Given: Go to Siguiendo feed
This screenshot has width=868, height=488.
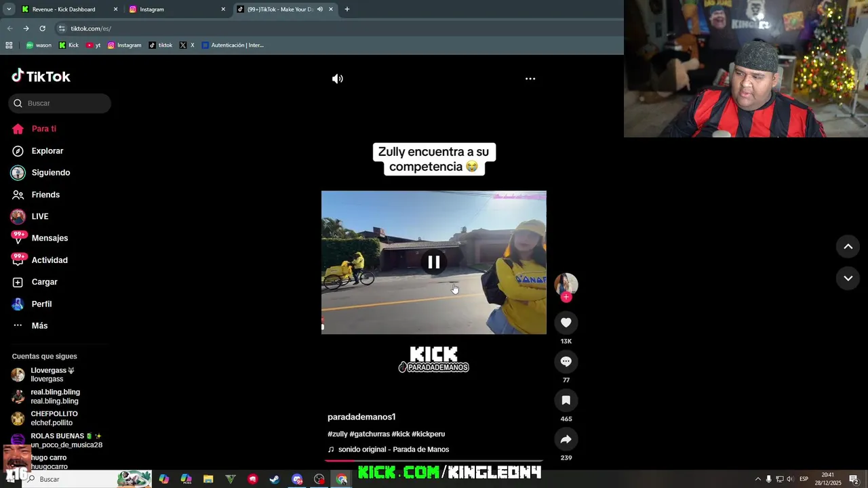Looking at the screenshot, I should click(x=41, y=173).
